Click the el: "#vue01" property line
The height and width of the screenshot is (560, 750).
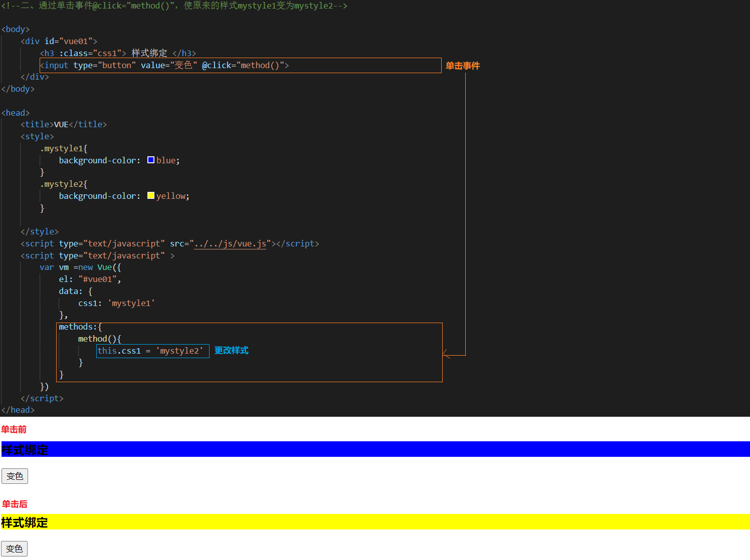click(90, 279)
